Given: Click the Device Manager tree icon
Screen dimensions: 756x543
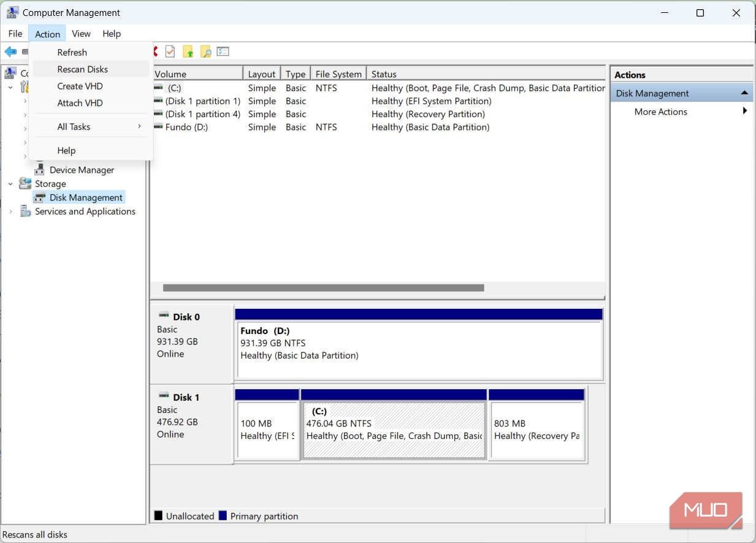Looking at the screenshot, I should (x=40, y=170).
